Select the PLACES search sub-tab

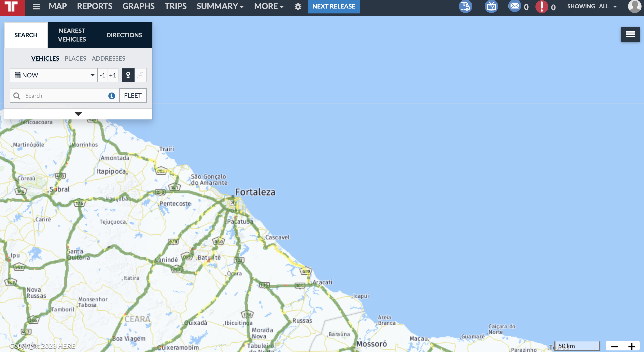coord(75,58)
